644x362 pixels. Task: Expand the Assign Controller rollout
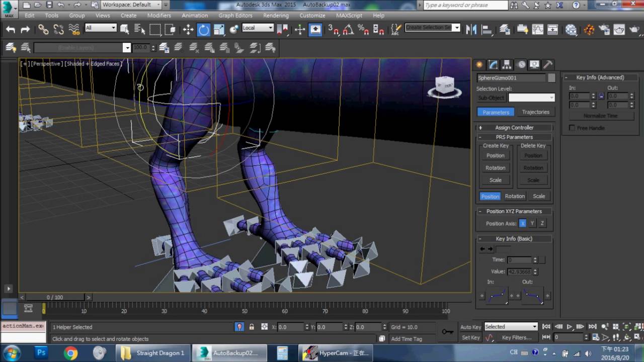[x=514, y=128]
